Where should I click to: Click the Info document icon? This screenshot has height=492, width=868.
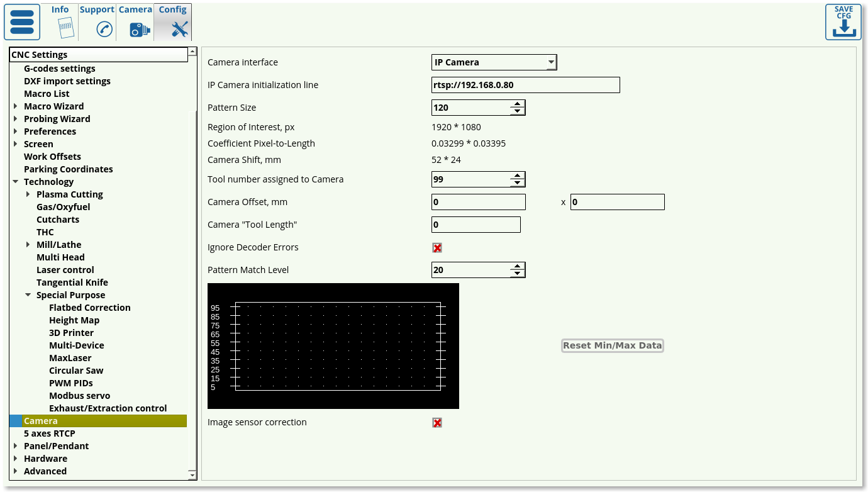coord(65,28)
